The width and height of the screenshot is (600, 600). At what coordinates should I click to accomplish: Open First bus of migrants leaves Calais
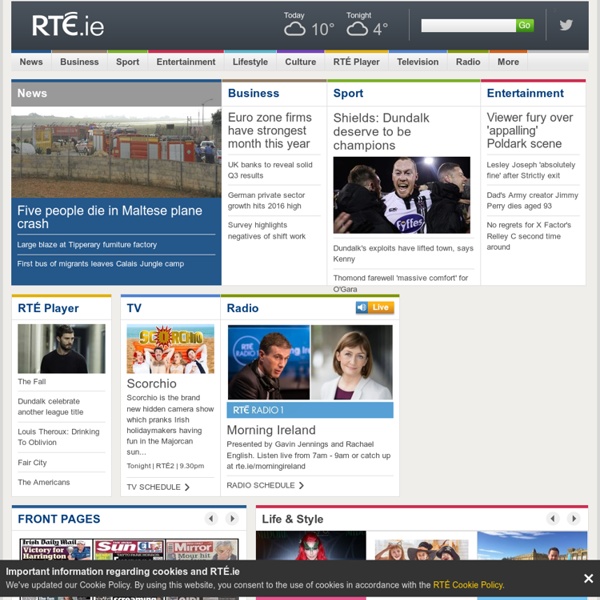pos(100,264)
